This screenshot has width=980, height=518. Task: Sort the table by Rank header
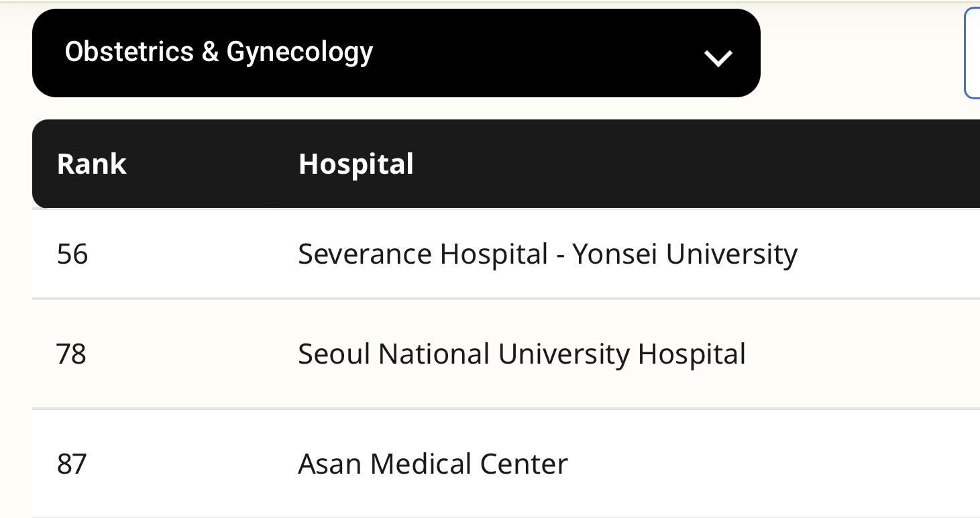[92, 164]
